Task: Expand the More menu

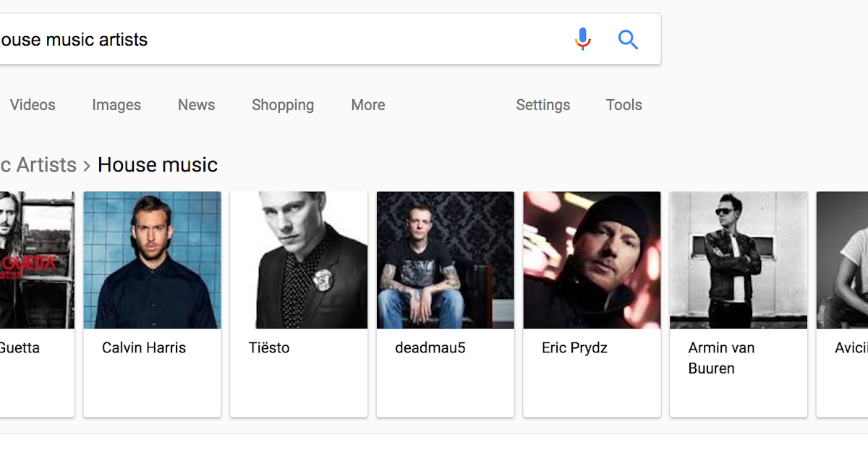Action: [x=368, y=105]
